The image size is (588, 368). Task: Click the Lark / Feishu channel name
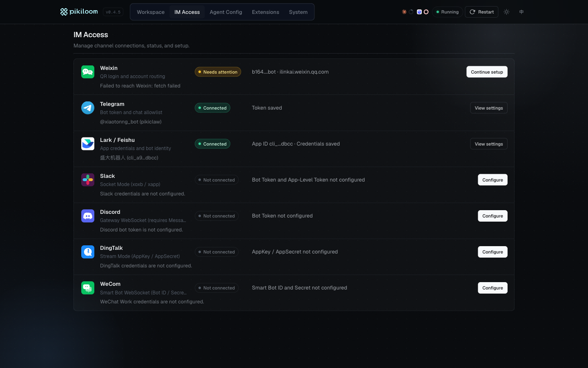click(117, 140)
